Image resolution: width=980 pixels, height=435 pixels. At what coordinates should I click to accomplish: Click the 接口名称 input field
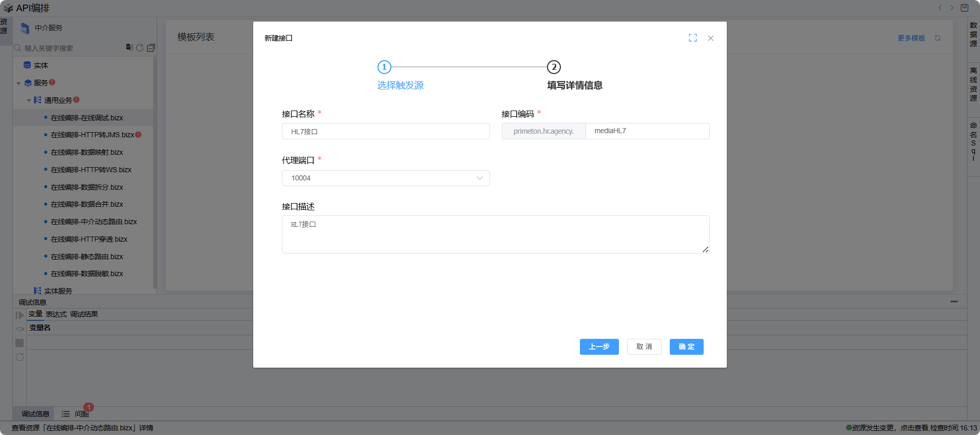coord(385,132)
